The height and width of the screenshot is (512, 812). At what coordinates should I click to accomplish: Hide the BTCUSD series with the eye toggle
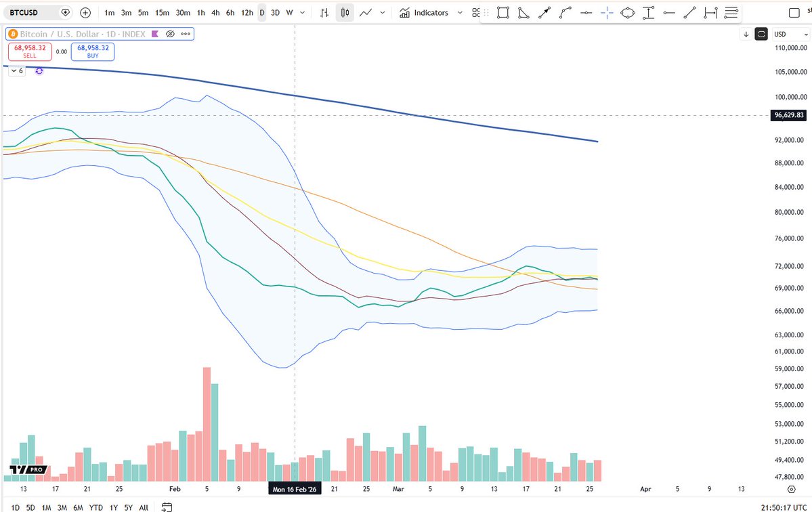(x=169, y=34)
